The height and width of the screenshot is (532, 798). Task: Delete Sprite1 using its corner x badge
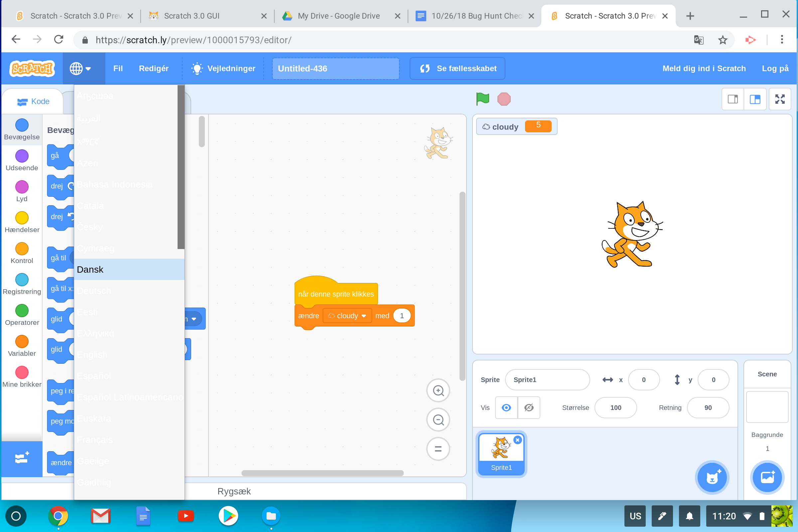point(518,440)
